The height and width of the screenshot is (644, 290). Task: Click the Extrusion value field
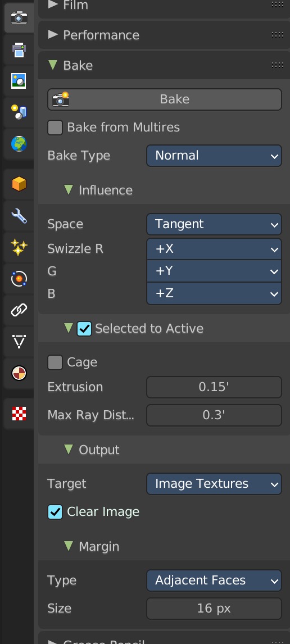tap(214, 387)
